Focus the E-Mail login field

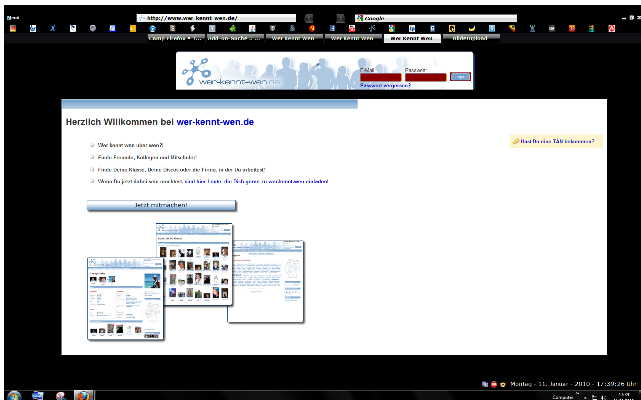point(381,77)
